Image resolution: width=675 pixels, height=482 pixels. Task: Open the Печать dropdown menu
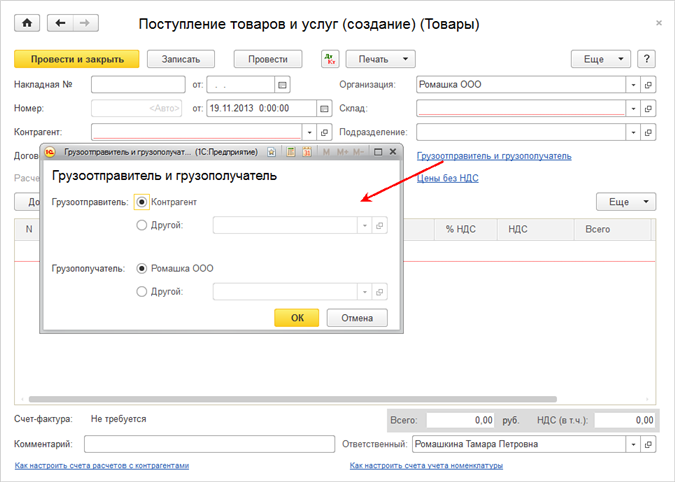tap(381, 59)
